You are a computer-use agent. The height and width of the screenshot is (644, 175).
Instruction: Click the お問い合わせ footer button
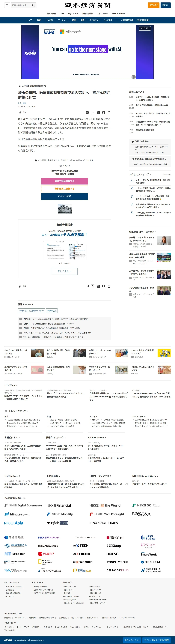(132, 640)
